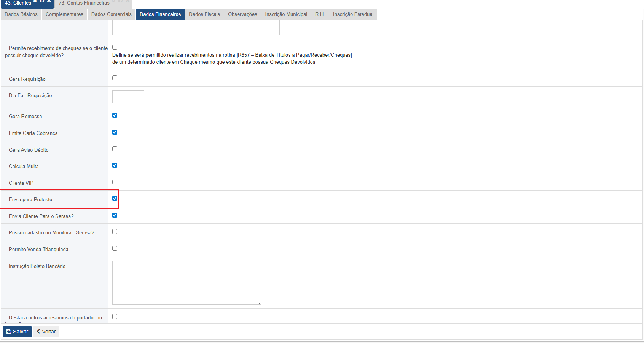
Task: Show the Observações tab
Action: 242,14
